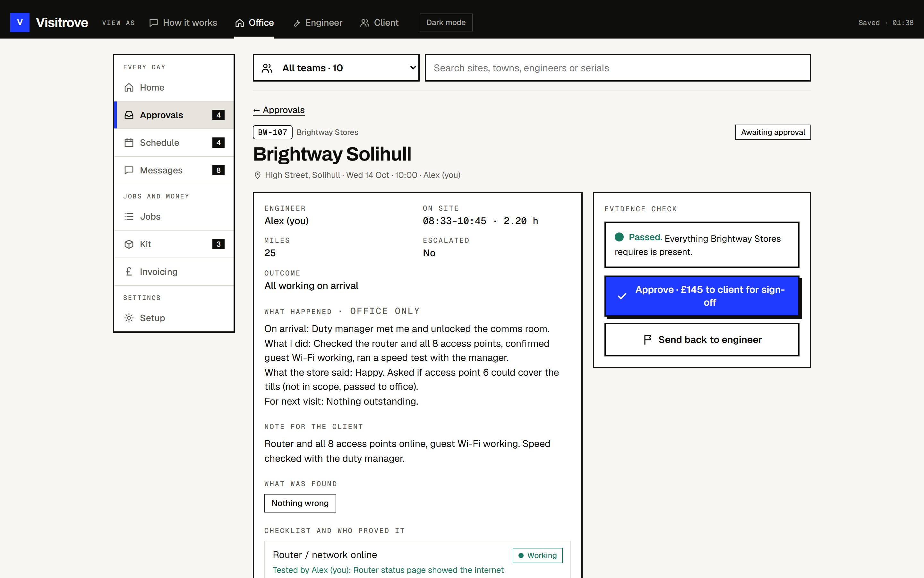
Task: Click the Kit count badge 3
Action: pyautogui.click(x=218, y=244)
